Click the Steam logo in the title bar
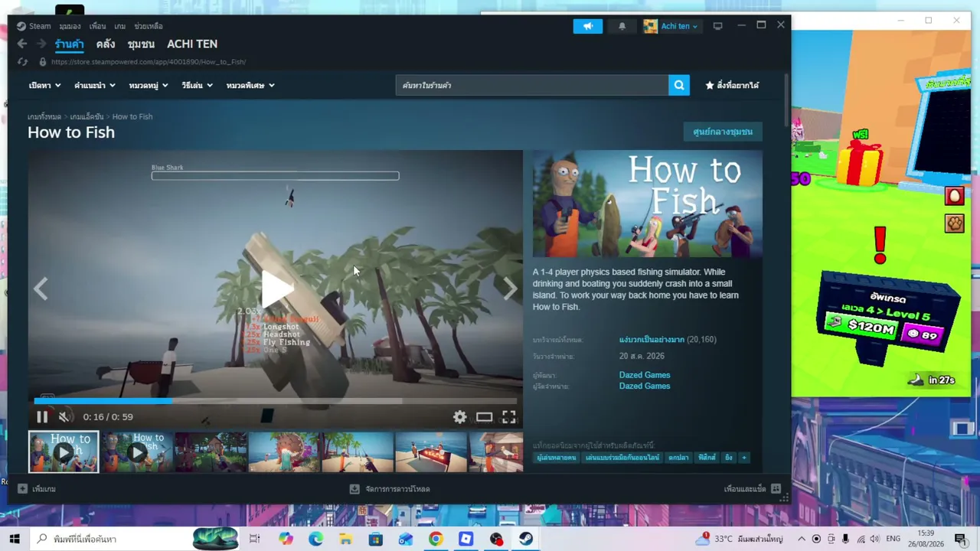Viewport: 980px width, 551px height. click(21, 26)
